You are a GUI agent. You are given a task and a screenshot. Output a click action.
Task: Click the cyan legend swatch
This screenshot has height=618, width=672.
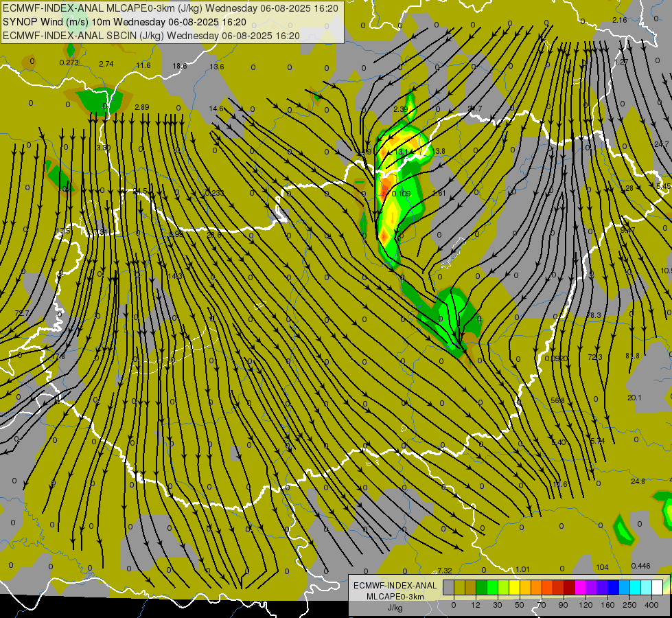pyautogui.click(x=636, y=587)
